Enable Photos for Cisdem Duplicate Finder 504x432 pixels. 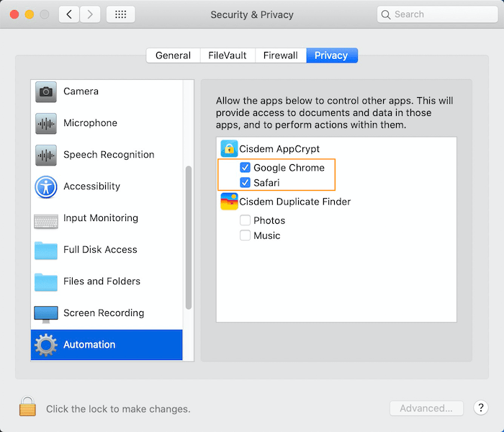pyautogui.click(x=245, y=220)
